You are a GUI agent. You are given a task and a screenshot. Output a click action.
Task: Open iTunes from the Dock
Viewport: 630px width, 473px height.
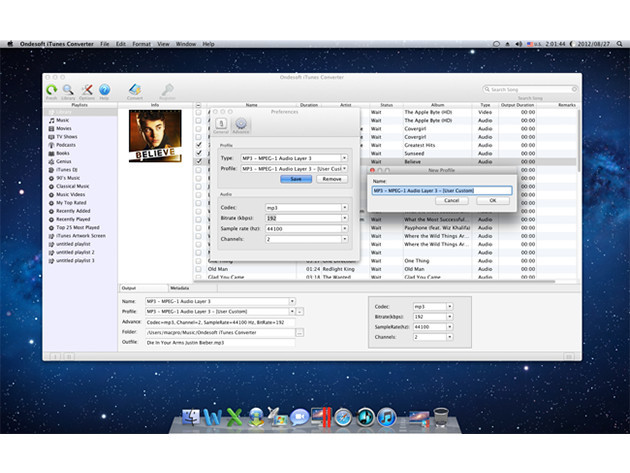tap(387, 417)
